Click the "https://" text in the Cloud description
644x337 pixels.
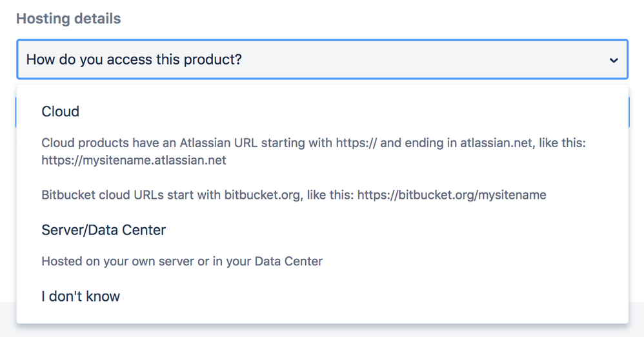pyautogui.click(x=356, y=143)
